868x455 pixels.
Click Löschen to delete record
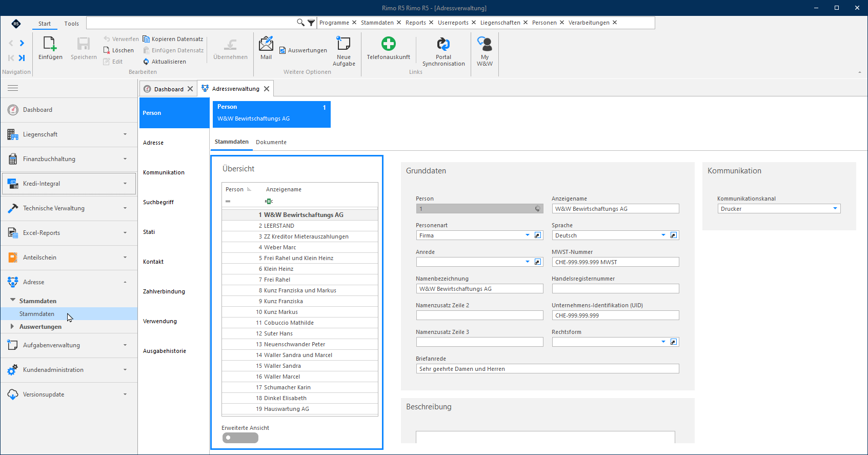(118, 50)
